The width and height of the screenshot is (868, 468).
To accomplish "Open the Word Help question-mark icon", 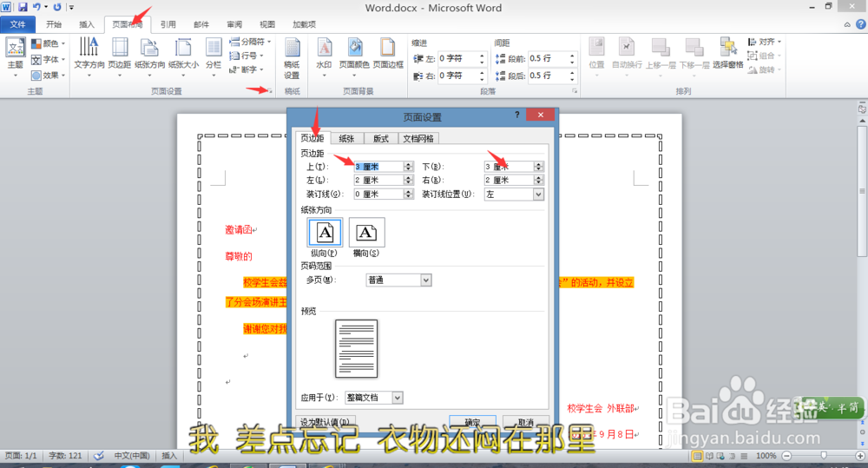I will (x=861, y=24).
